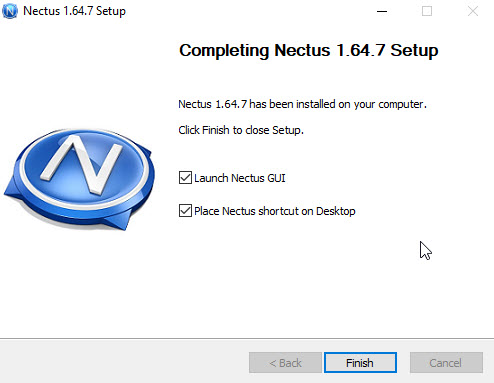Click the 'Nectus 1.64.7 Setup' title bar text
494x383 pixels.
74,11
